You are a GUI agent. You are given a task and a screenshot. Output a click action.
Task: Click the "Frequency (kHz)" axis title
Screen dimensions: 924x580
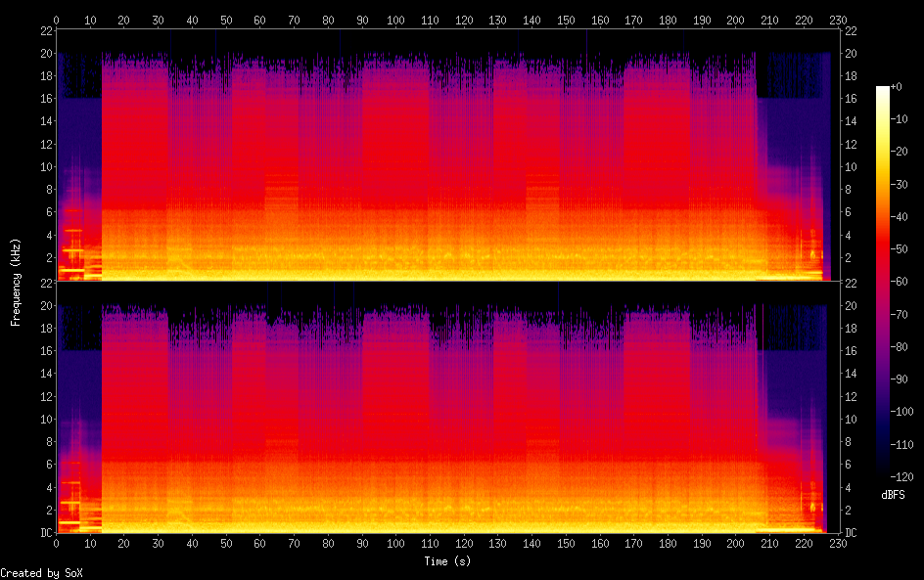16,282
